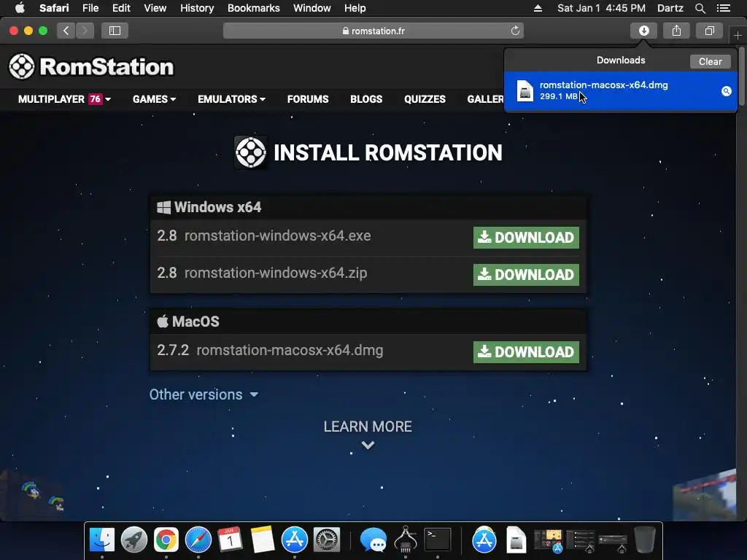
Task: Click the dmg file icon in Downloads list
Action: pyautogui.click(x=525, y=90)
